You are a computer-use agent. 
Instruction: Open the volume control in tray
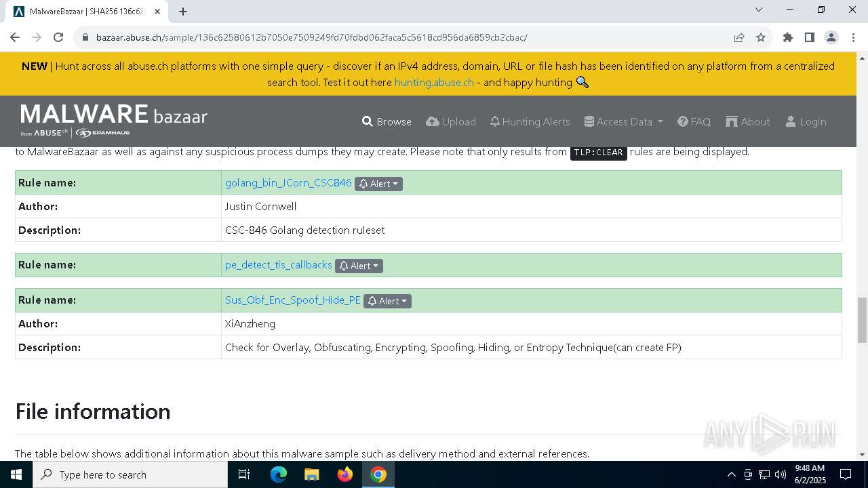(780, 474)
